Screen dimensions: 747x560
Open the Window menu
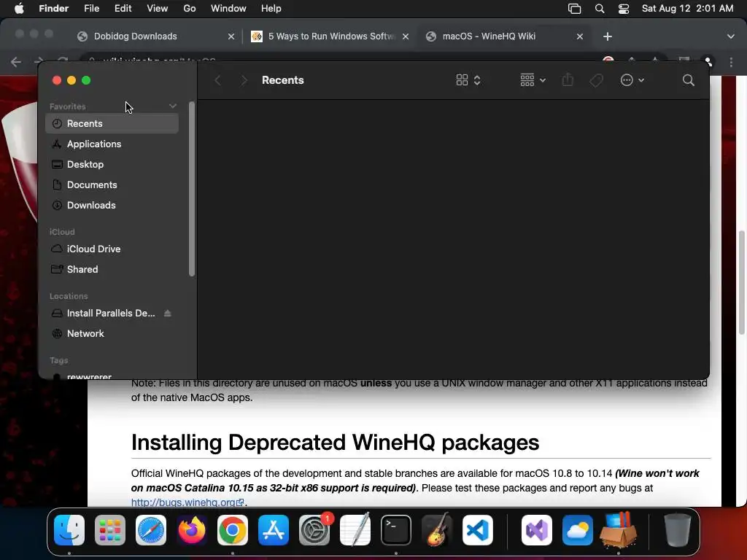tap(228, 9)
